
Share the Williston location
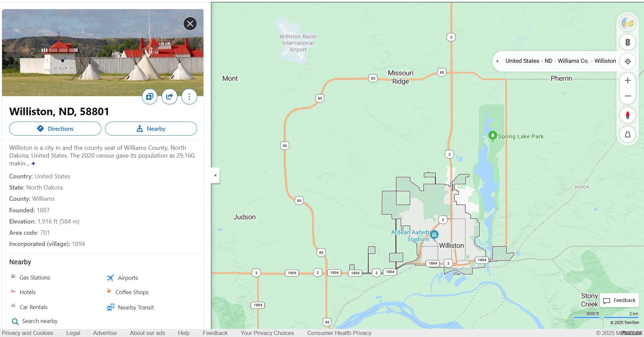(x=169, y=97)
